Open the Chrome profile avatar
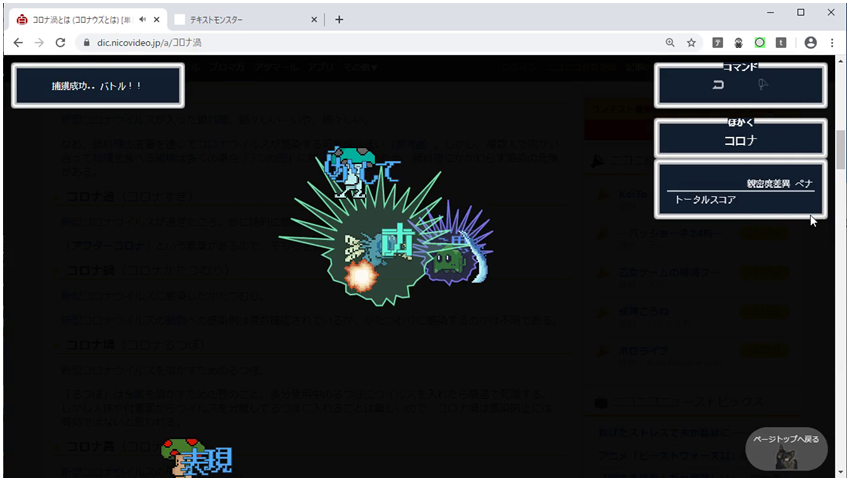The width and height of the screenshot is (851, 482). tap(810, 42)
